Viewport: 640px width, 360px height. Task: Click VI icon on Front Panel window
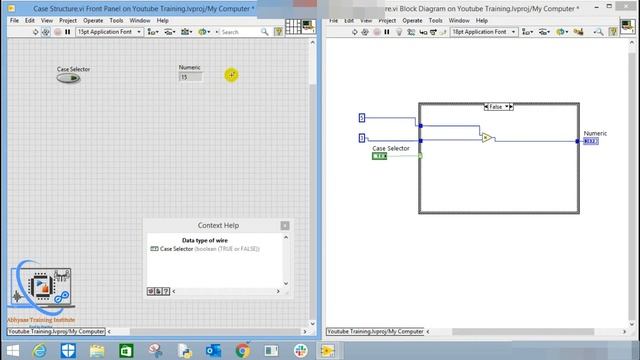309,27
